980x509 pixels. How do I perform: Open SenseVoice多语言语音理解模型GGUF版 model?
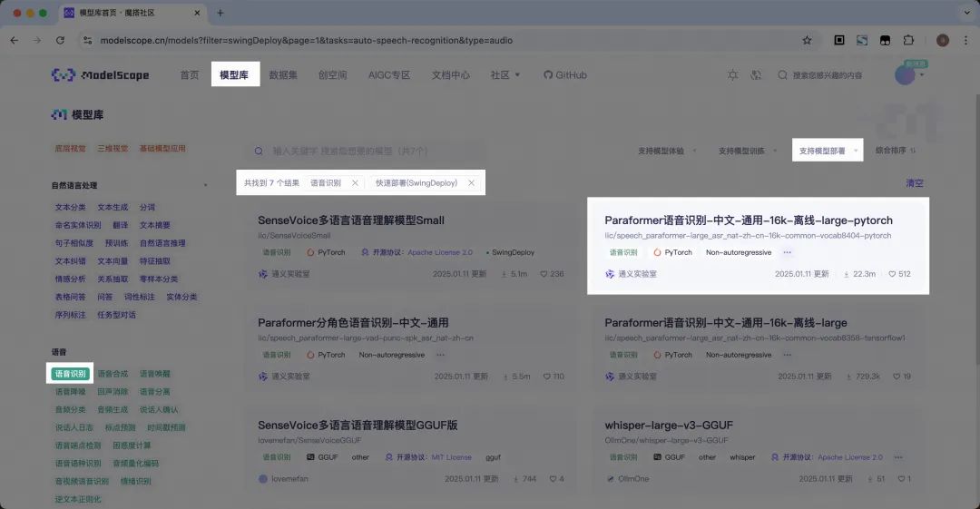tap(358, 426)
